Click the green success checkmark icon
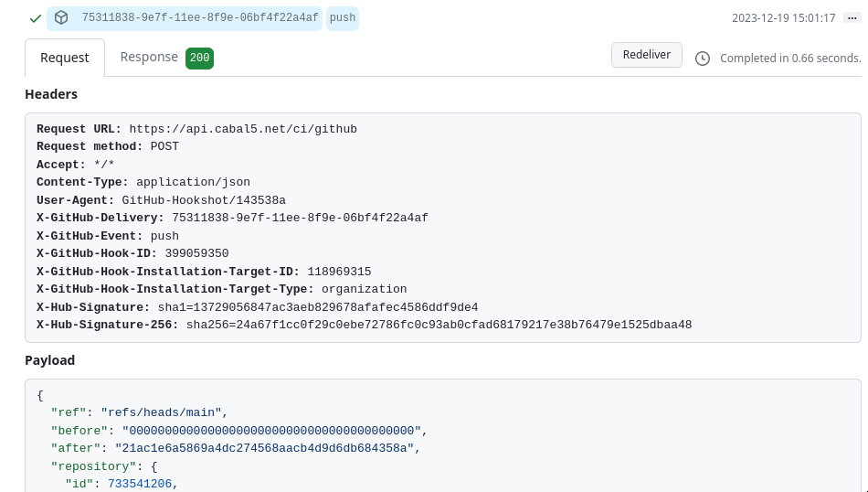 coord(36,18)
